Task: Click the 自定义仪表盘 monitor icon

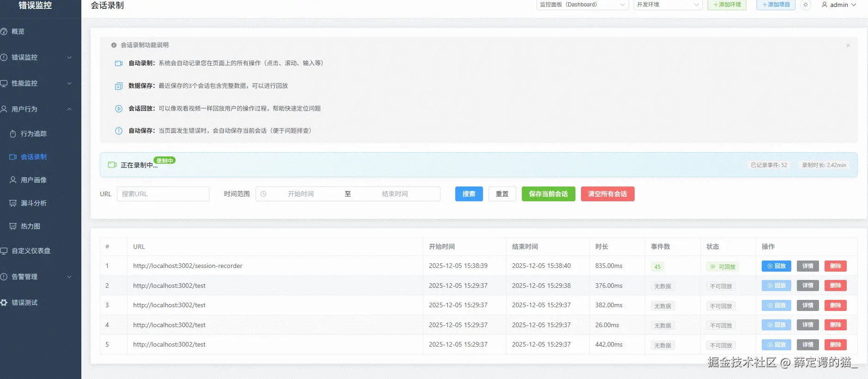Action: click(4, 251)
